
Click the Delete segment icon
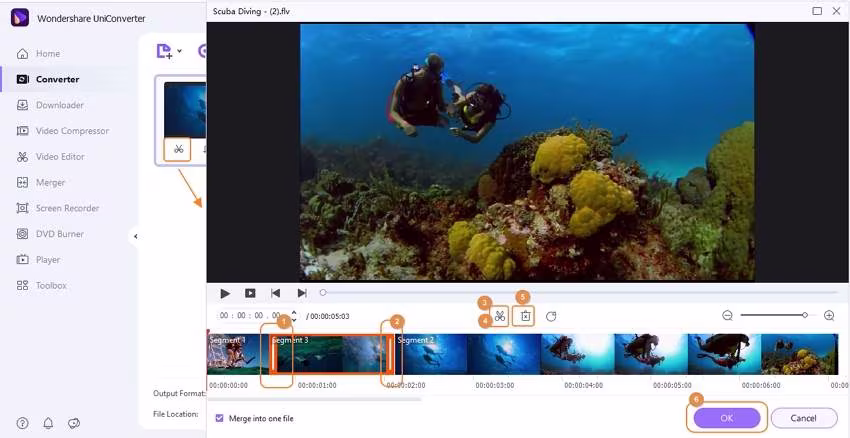pyautogui.click(x=525, y=316)
